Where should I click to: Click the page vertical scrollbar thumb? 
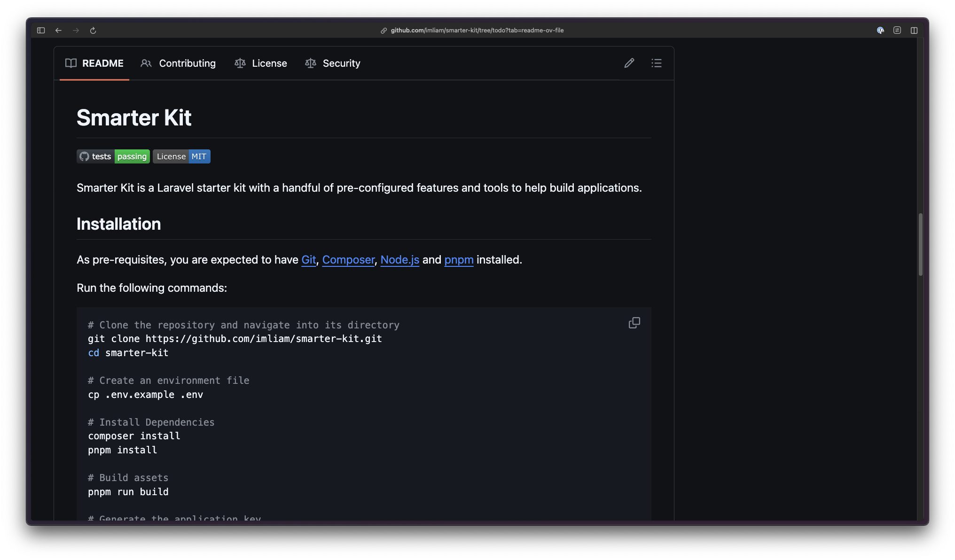click(921, 244)
